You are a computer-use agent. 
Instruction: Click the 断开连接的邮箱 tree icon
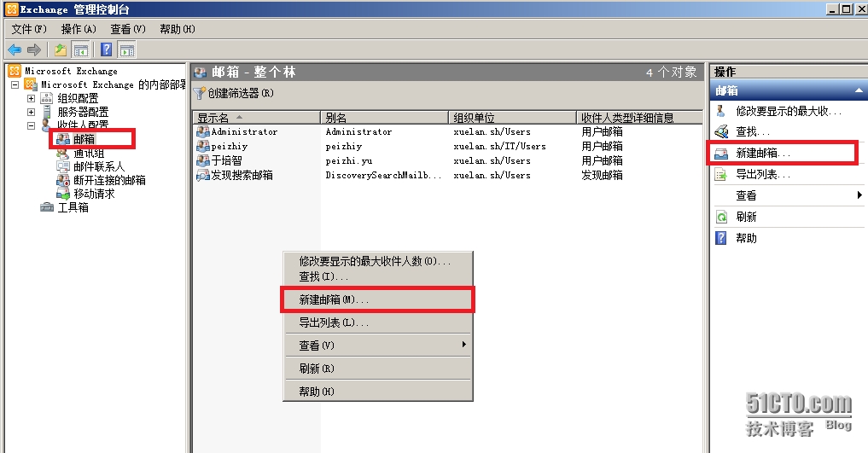coord(62,180)
